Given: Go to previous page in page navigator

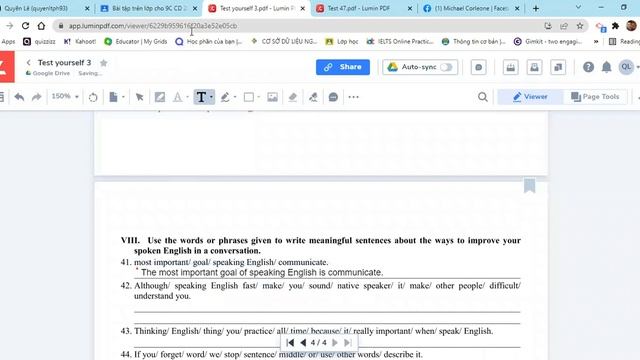Looking at the screenshot, I should pos(303,342).
